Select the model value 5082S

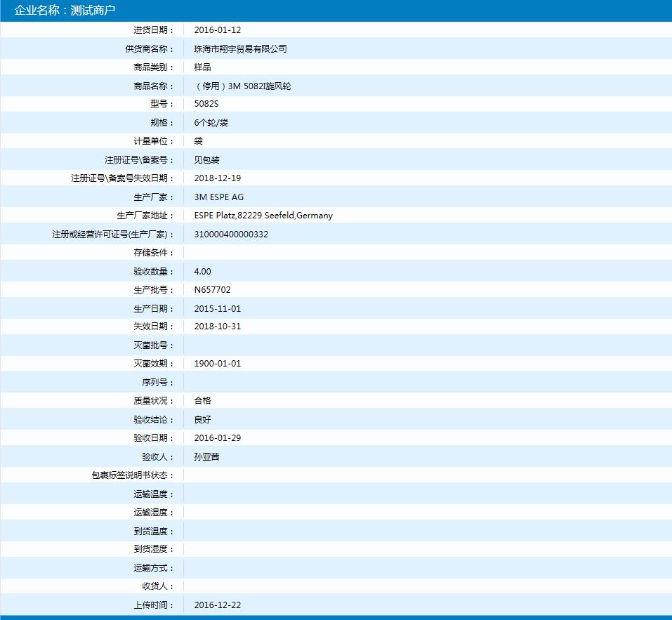[206, 104]
